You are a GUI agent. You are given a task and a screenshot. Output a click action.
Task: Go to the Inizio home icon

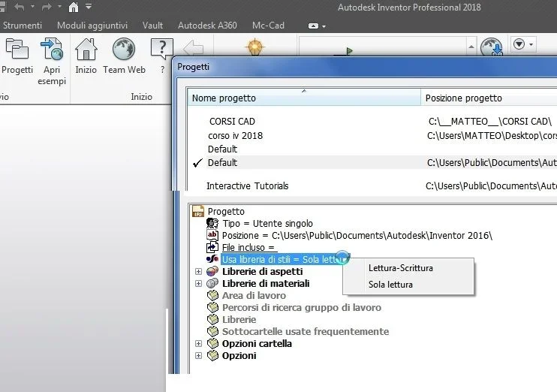pos(86,49)
